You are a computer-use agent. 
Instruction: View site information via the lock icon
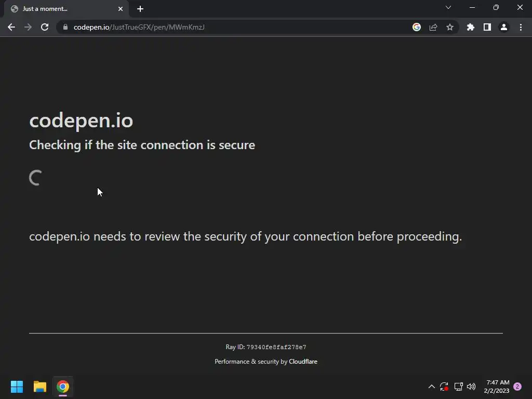click(65, 27)
